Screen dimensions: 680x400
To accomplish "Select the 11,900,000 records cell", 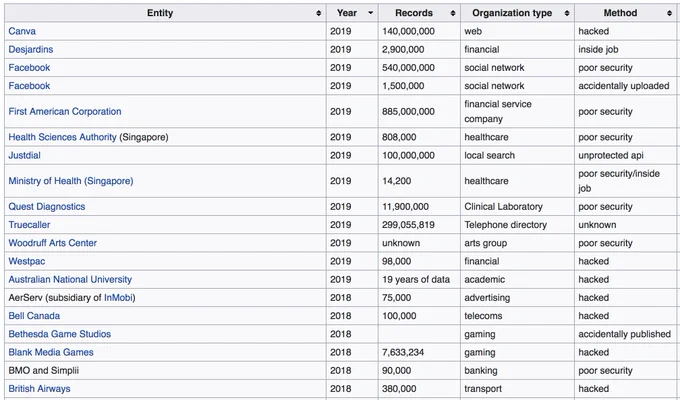I will click(x=419, y=207).
